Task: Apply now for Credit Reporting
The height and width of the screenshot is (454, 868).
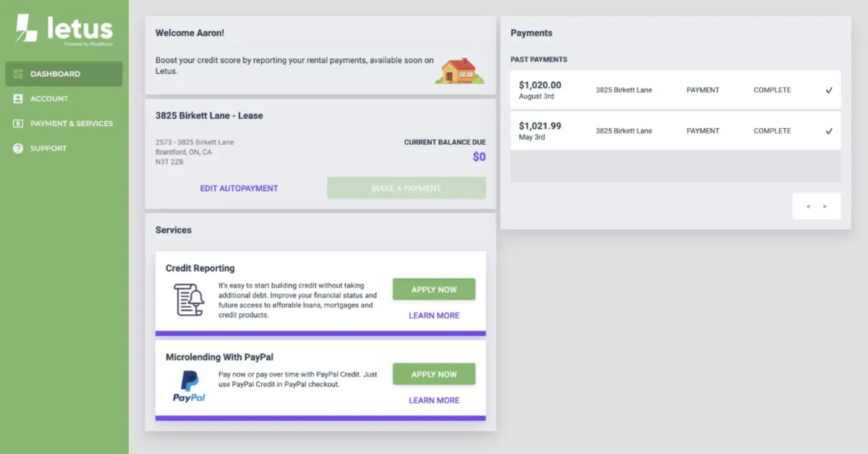Action: tap(434, 290)
